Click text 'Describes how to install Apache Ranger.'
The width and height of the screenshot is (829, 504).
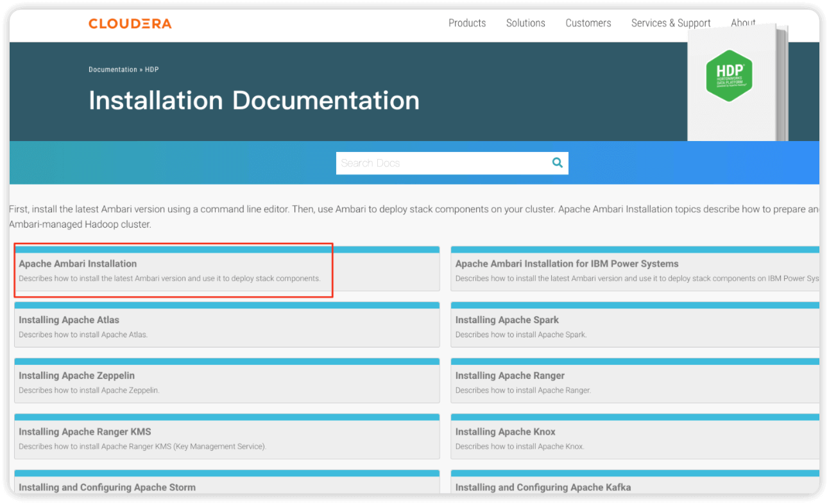tap(523, 390)
